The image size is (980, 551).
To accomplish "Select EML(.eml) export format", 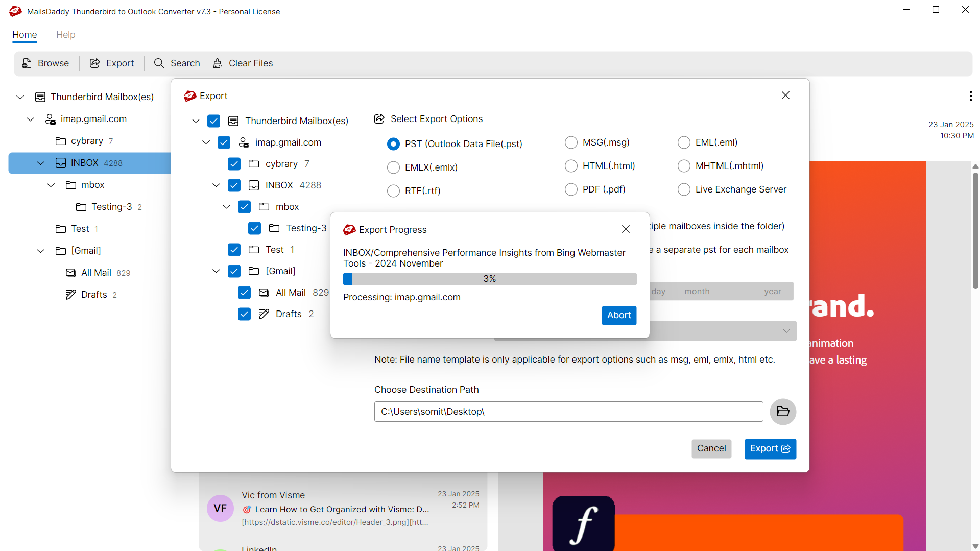I will (x=684, y=142).
